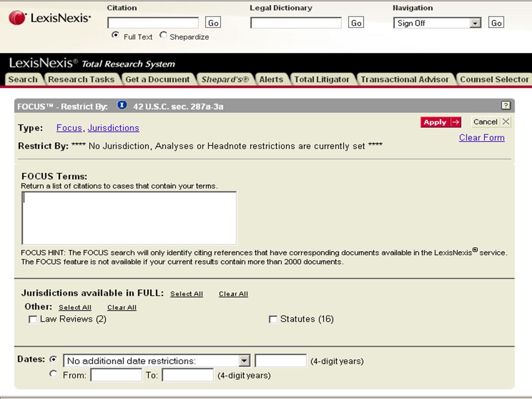Select the From/To date range radio button
The image size is (532, 399).
(53, 374)
